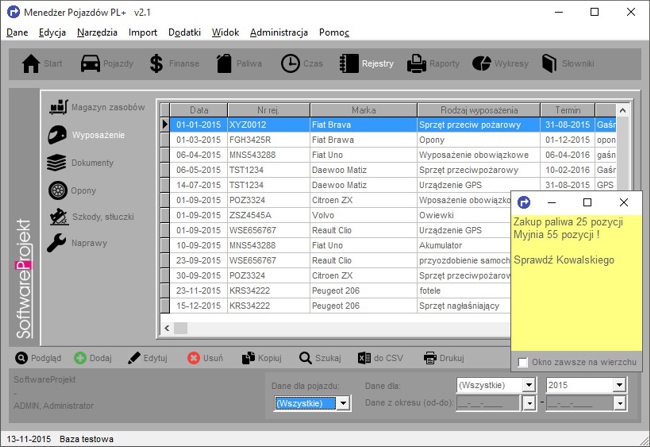Open the Narzędzia menu
The height and width of the screenshot is (447, 650).
pos(97,32)
